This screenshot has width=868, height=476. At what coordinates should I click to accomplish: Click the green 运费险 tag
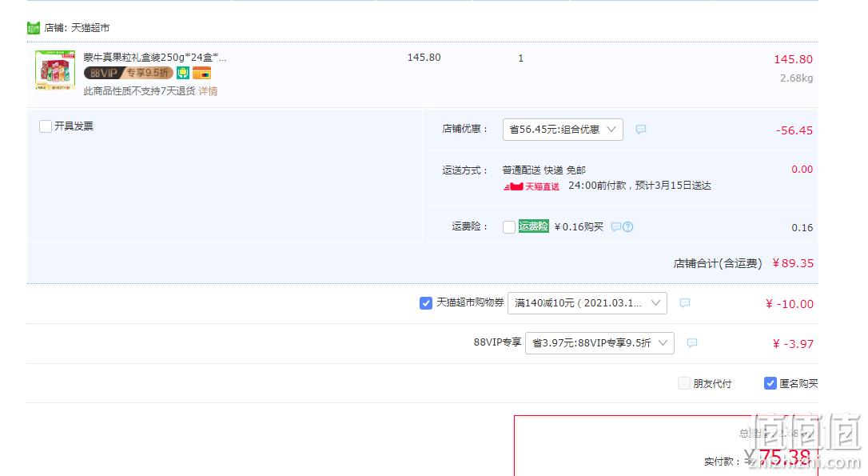[534, 226]
